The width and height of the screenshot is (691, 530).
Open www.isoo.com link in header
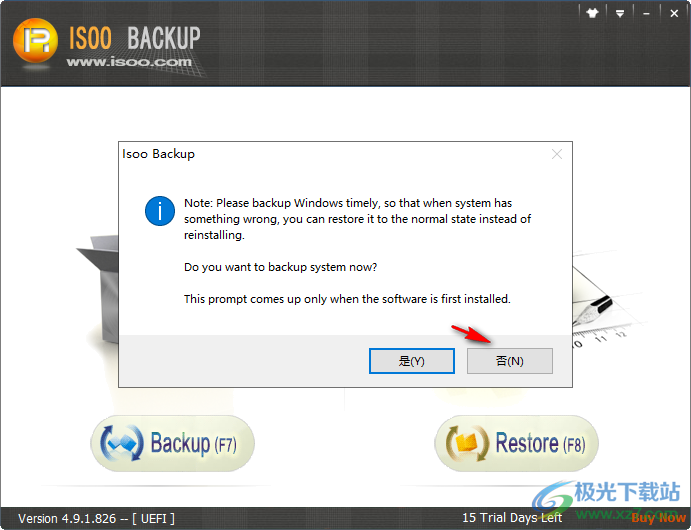129,62
